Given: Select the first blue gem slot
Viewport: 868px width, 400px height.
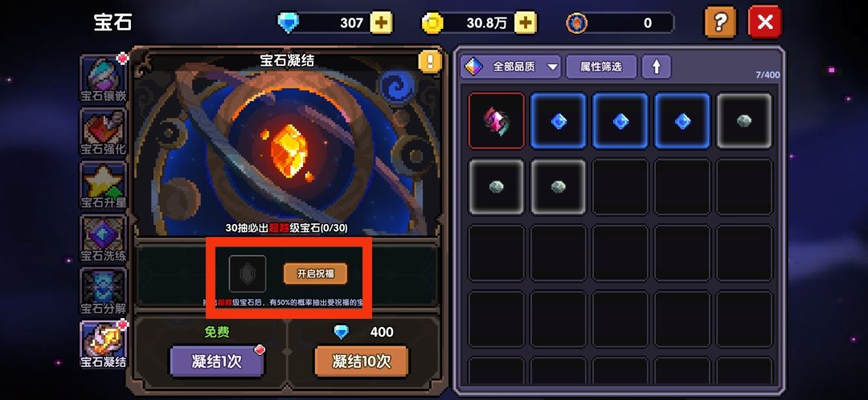Looking at the screenshot, I should point(558,120).
